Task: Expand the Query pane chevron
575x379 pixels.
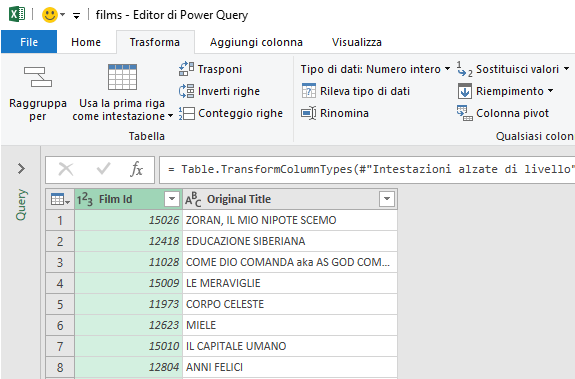Action: 21,169
